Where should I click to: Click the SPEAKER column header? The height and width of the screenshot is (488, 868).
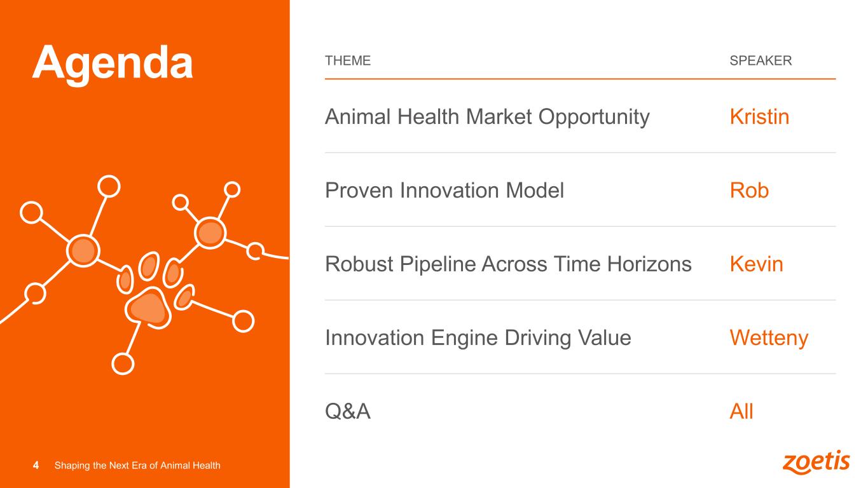pyautogui.click(x=761, y=61)
